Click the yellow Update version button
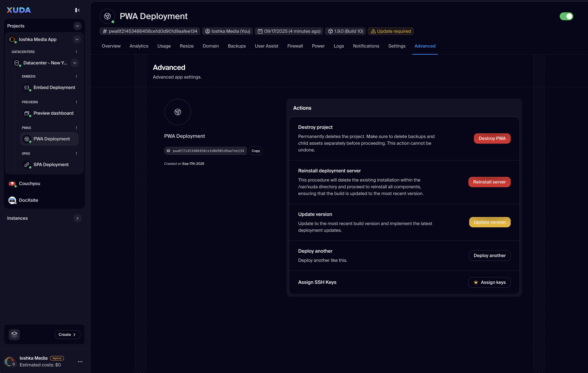Image resolution: width=588 pixels, height=373 pixels. 489,222
